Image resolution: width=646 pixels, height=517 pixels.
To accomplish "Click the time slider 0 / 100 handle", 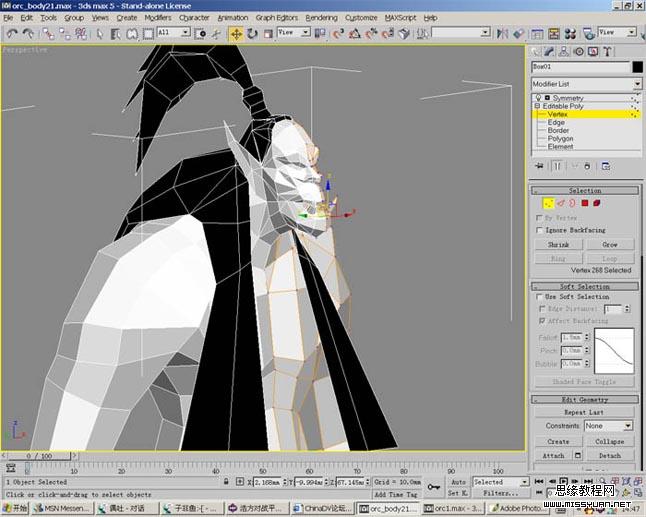I will [40, 456].
